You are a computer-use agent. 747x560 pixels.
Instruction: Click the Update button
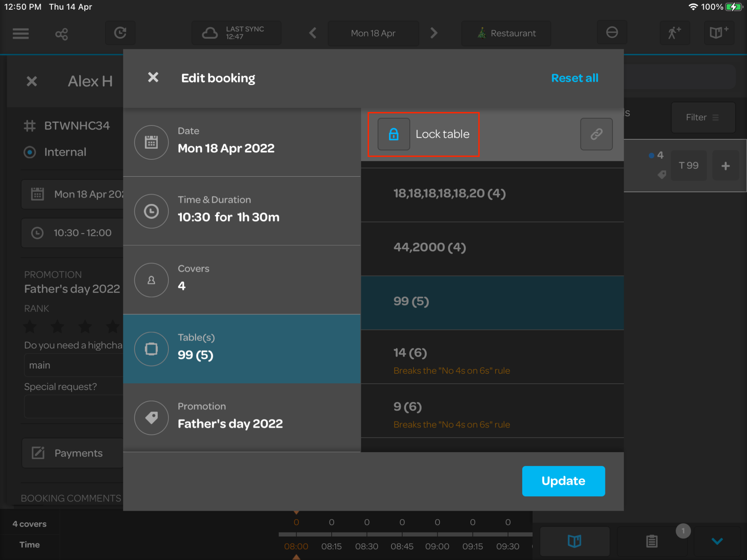click(x=563, y=481)
